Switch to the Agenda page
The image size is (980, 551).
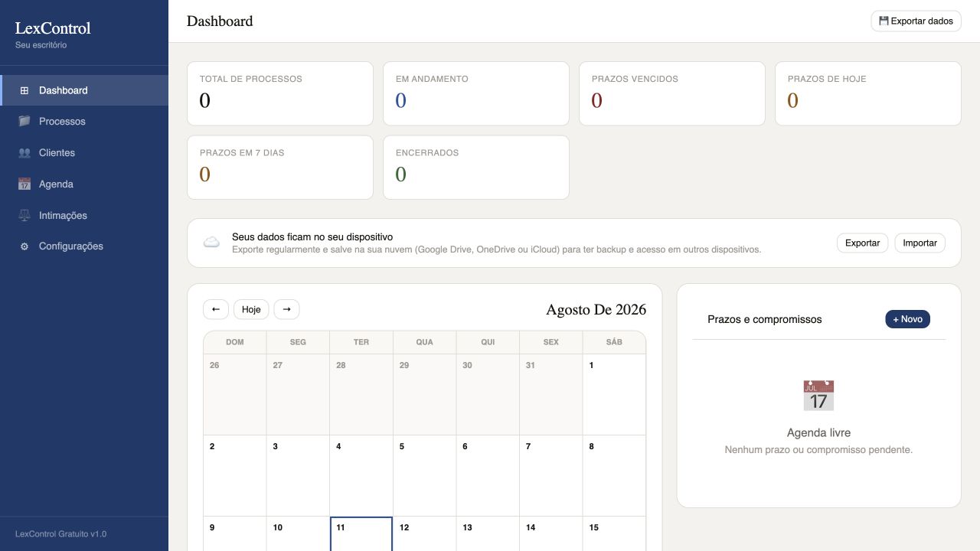coord(84,184)
